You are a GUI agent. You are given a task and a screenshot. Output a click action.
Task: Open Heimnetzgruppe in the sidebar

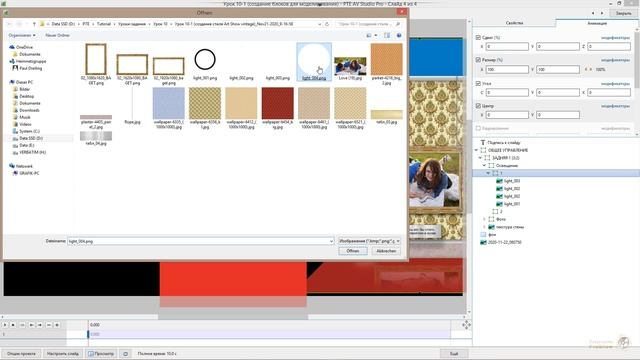click(x=28, y=61)
